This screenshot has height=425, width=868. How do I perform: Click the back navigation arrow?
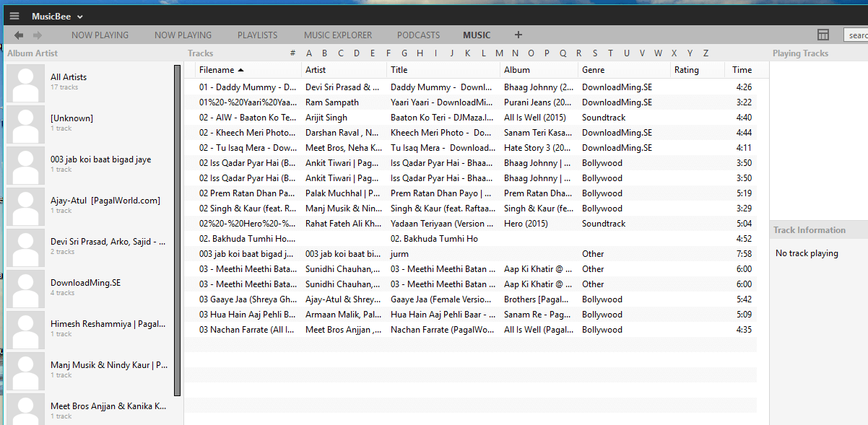(x=19, y=35)
